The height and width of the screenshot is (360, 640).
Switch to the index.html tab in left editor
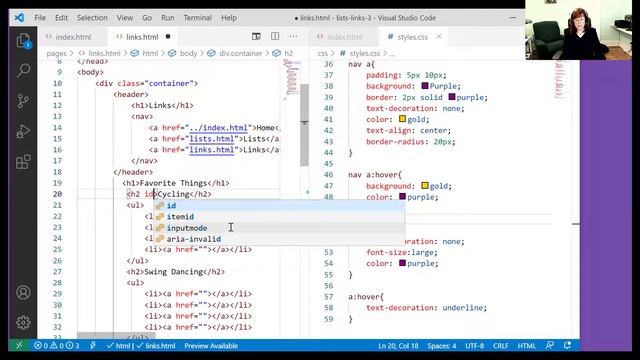(73, 37)
